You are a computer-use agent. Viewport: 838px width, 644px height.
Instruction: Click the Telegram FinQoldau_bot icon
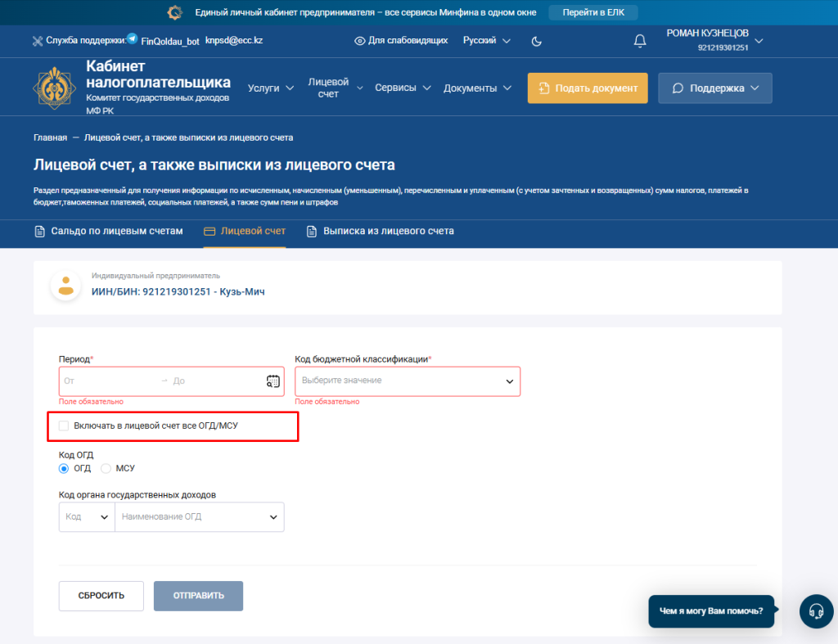click(132, 39)
